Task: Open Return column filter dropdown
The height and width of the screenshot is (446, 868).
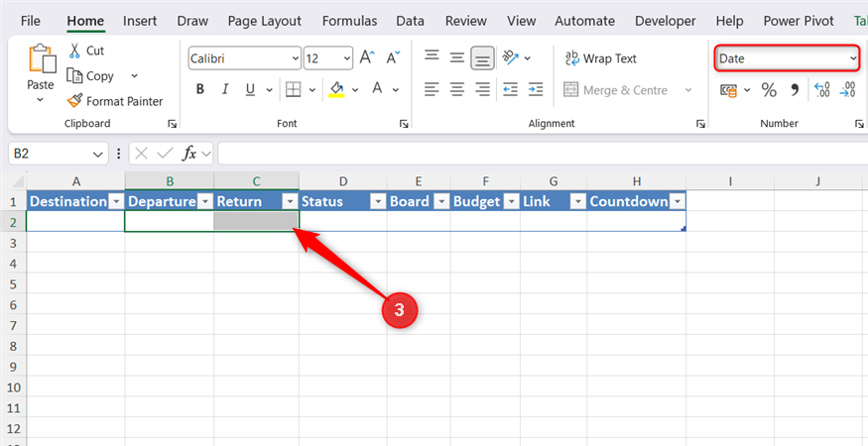Action: click(290, 202)
